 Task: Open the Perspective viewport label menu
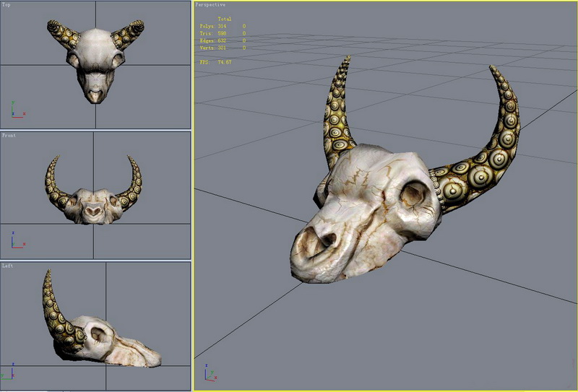click(x=210, y=5)
